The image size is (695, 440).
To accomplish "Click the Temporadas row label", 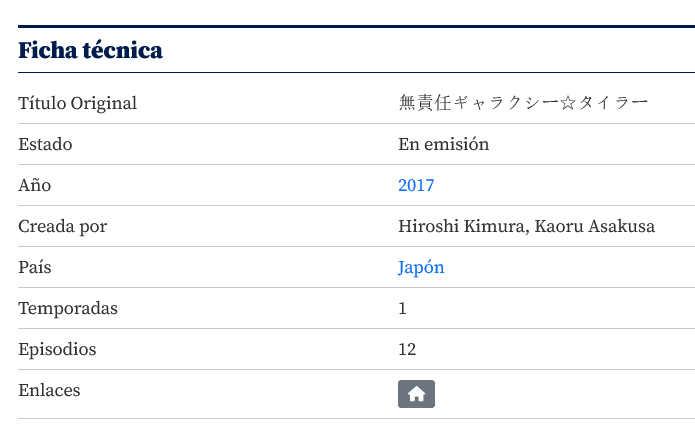I will click(68, 308).
